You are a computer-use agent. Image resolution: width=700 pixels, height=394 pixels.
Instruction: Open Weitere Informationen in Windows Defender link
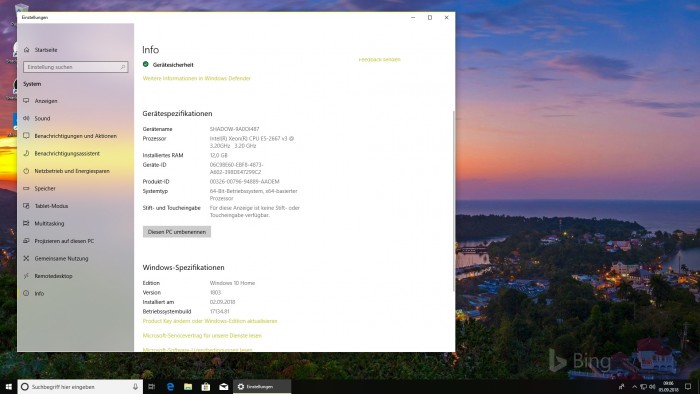coord(196,78)
